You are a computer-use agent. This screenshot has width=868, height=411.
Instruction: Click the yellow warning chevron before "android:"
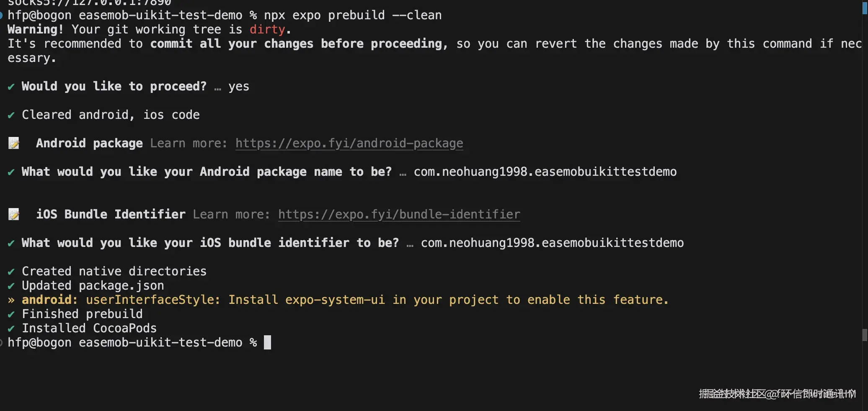click(x=11, y=300)
